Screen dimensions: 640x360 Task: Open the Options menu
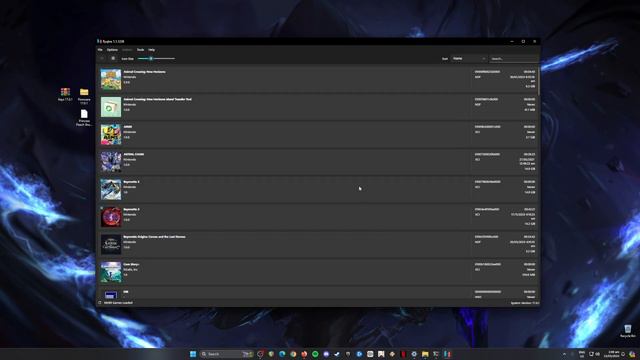pyautogui.click(x=112, y=50)
